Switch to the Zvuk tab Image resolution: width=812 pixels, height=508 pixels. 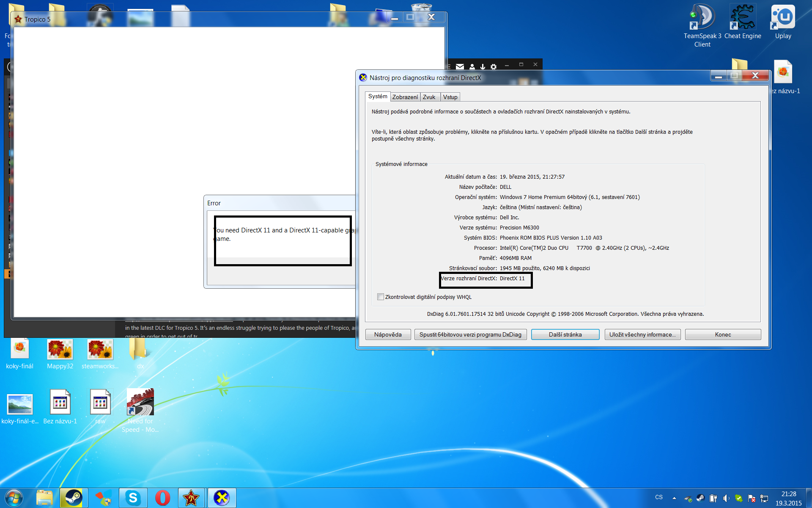(429, 97)
